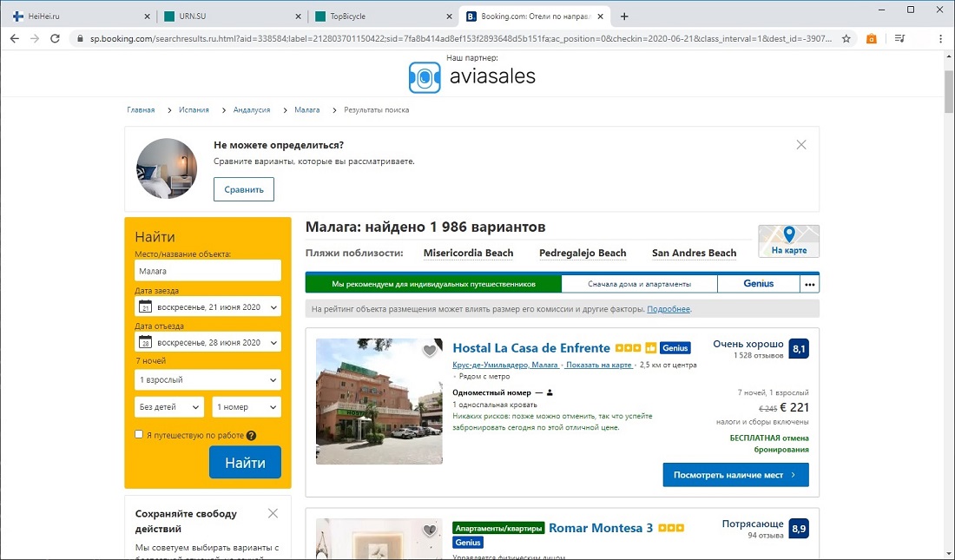
Task: Click 'Посмотреть наличие мест' button
Action: point(735,475)
